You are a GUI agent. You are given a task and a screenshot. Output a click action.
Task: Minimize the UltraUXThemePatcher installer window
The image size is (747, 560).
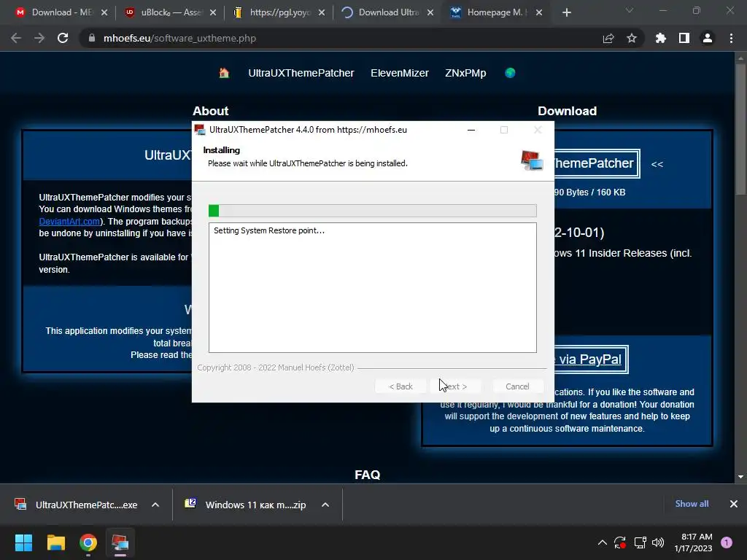click(x=471, y=130)
